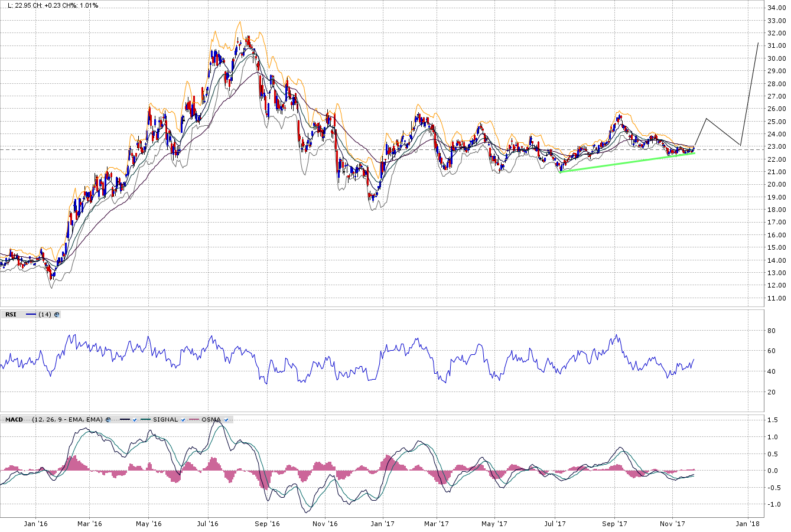Click the 80 level on RSI axis
The height and width of the screenshot is (532, 791).
[771, 331]
